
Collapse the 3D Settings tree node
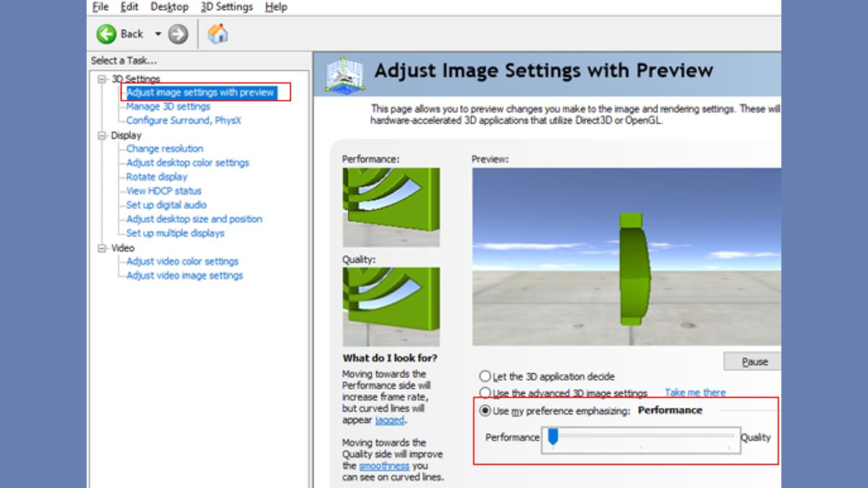pos(102,79)
